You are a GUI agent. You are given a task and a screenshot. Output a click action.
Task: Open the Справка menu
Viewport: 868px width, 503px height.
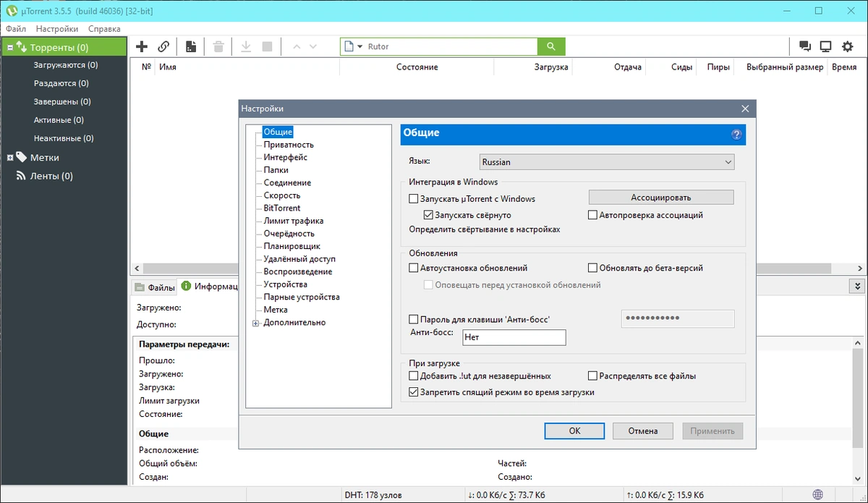pyautogui.click(x=104, y=29)
